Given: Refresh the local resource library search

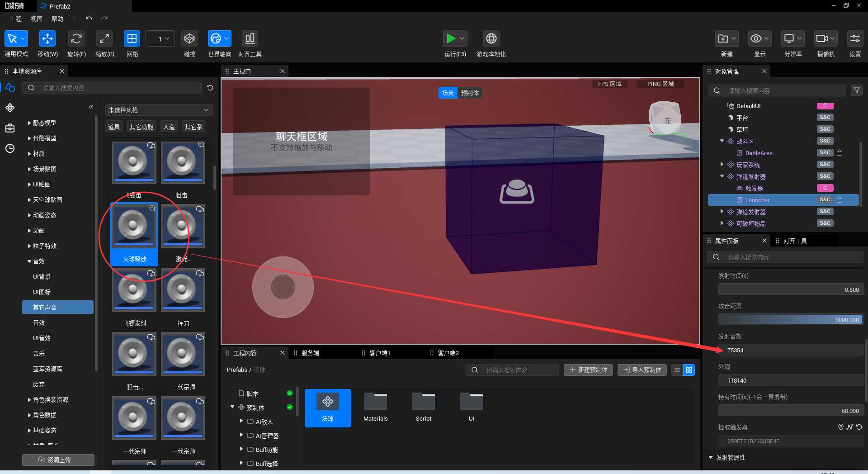Looking at the screenshot, I should click(210, 88).
